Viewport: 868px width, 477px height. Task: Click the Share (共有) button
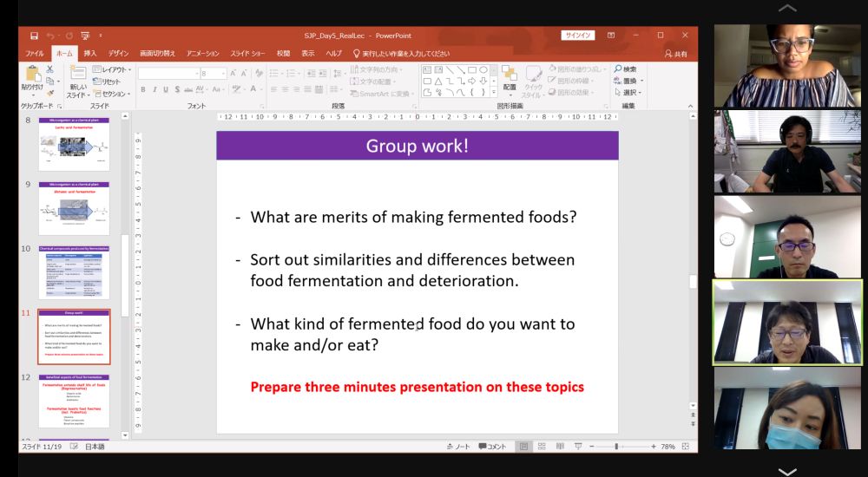(676, 54)
